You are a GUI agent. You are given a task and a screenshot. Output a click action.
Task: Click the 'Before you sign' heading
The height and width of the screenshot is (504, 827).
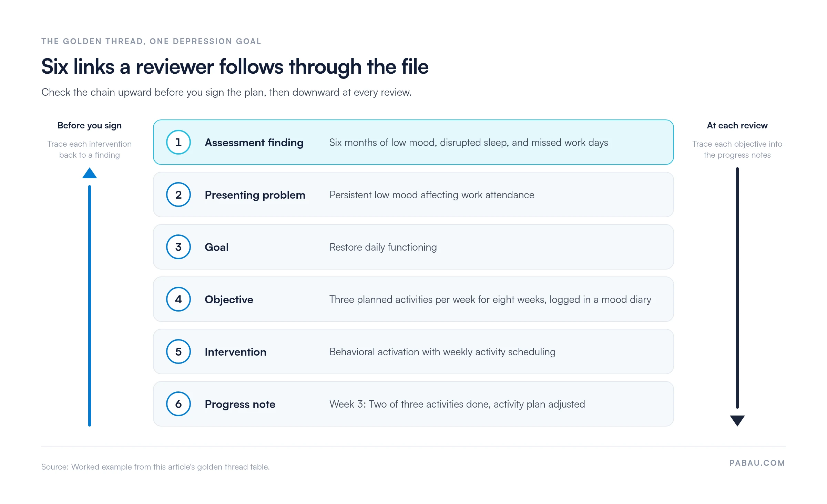pos(90,125)
